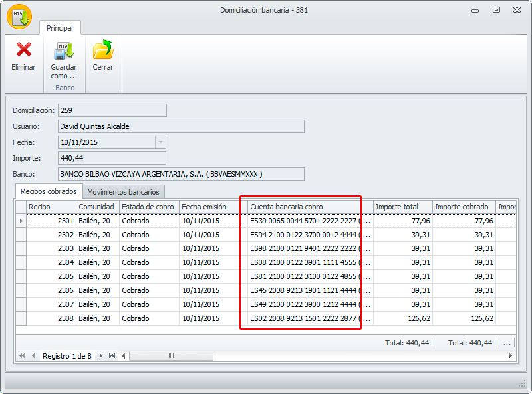Select the Recibos cobrados tab
The height and width of the screenshot is (394, 532).
pos(49,191)
